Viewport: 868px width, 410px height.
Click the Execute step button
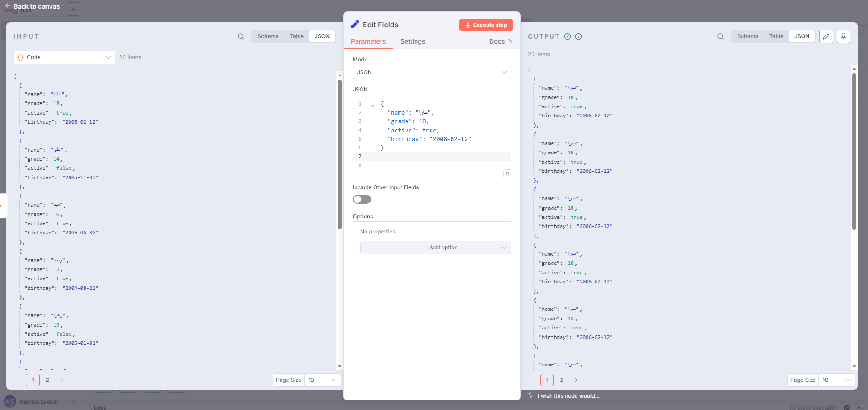click(x=486, y=25)
